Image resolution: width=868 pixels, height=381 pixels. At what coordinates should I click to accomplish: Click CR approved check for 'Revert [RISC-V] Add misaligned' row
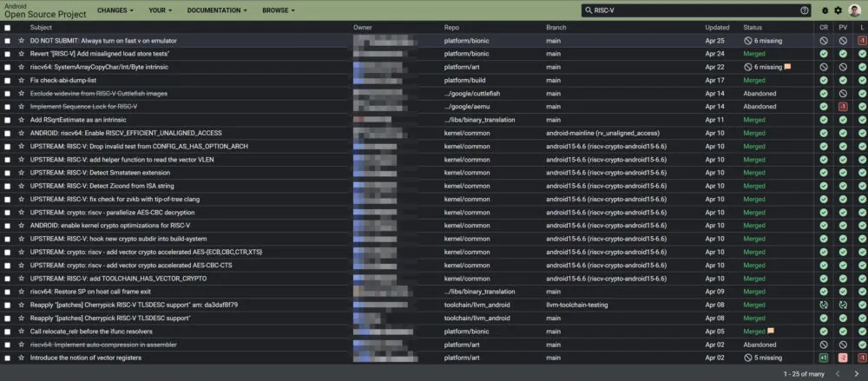(x=824, y=54)
